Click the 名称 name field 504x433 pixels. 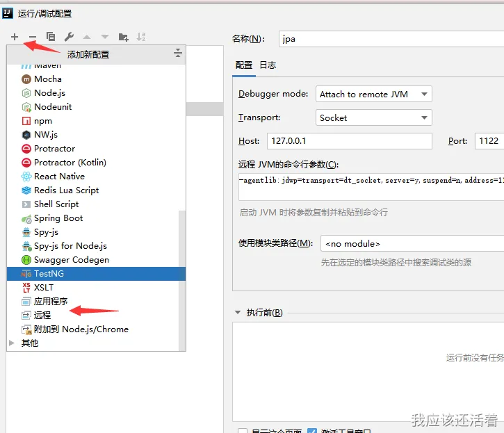coord(391,39)
